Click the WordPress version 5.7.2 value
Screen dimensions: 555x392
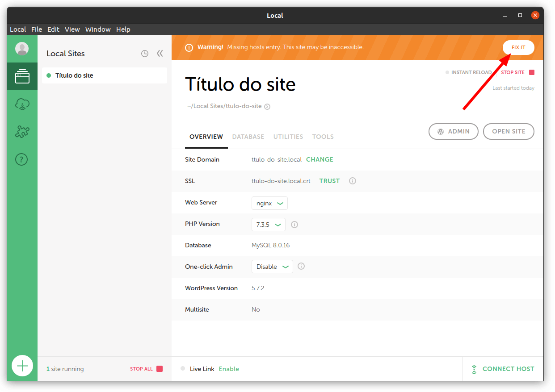258,288
